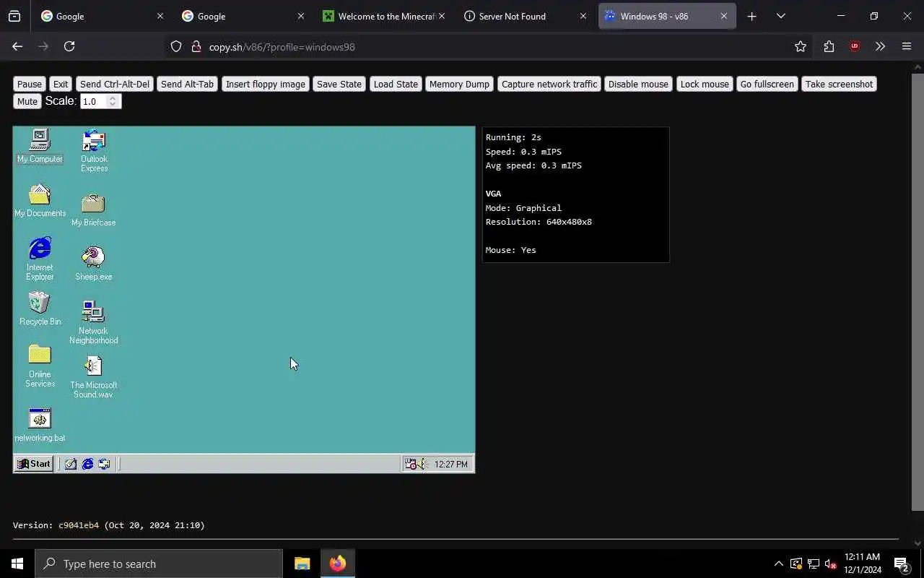Open Firefox View icon at tab bar start
This screenshot has width=924, height=578.
[14, 16]
